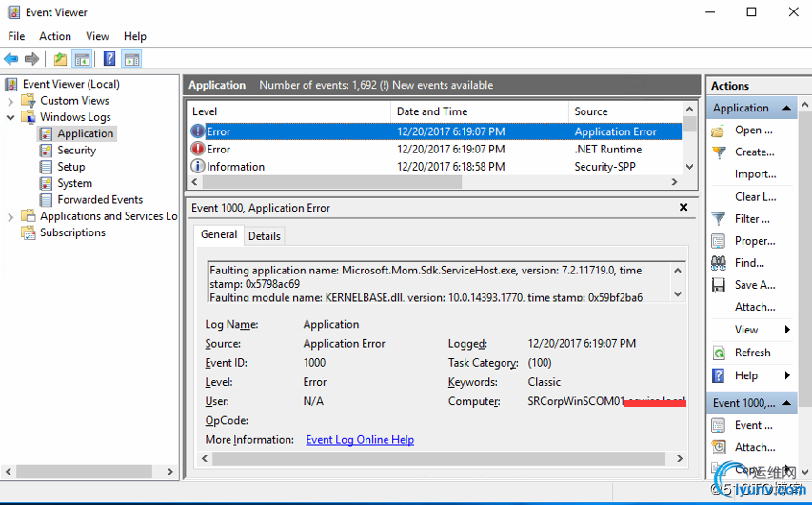Expand Applications and Services Logs node
Image resolution: width=812 pixels, height=505 pixels.
(10, 216)
